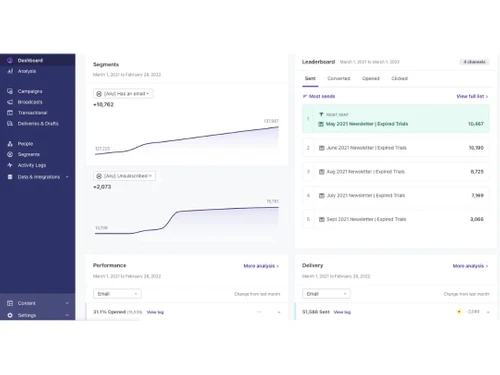Click the trophy icon on Most Sent card
The width and height of the screenshot is (500, 375).
coord(321,114)
